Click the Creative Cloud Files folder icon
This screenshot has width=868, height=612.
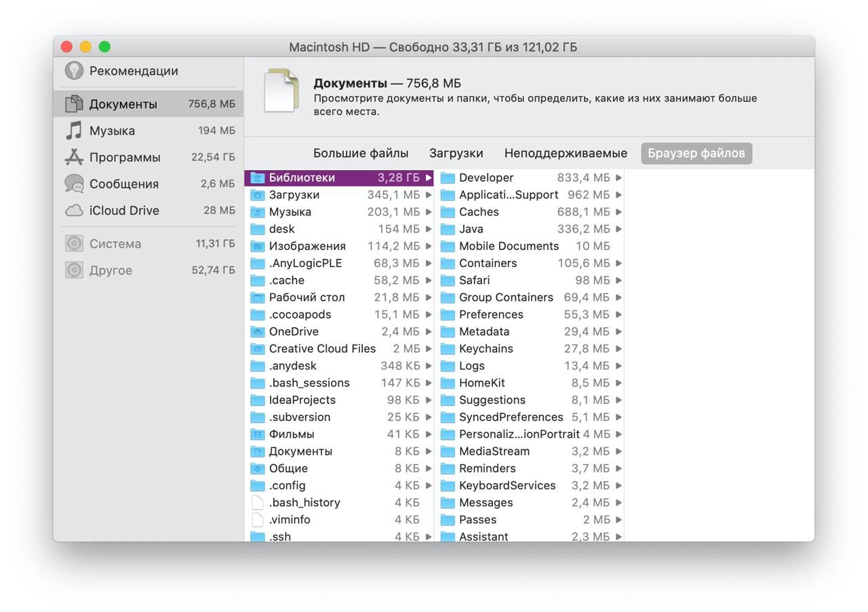pos(257,348)
